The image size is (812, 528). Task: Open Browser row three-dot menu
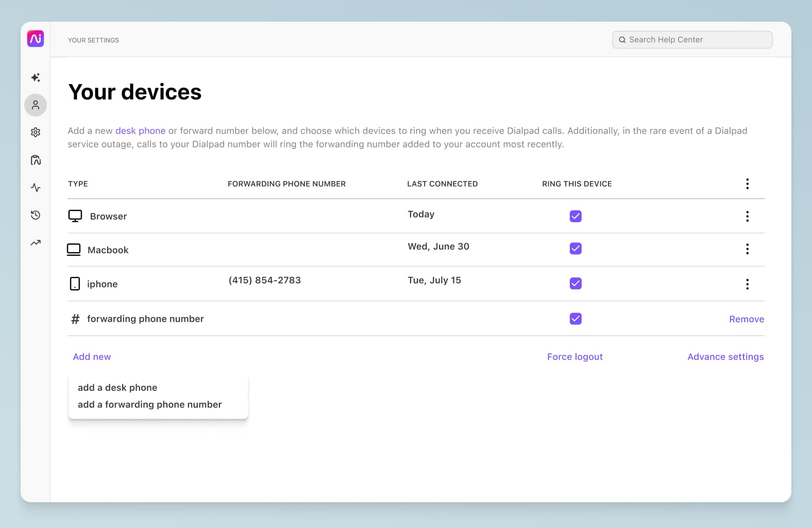coord(747,217)
